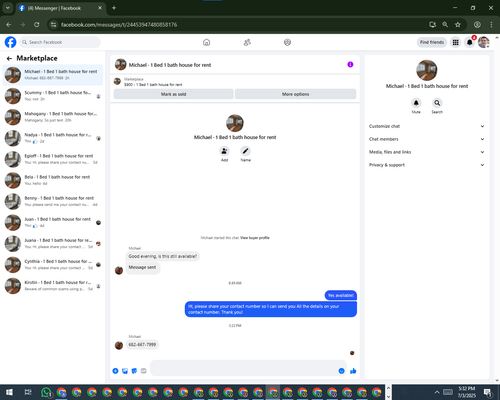Bookmark this page with the star icon
Viewport: 500px width, 400px height.
coord(458,25)
